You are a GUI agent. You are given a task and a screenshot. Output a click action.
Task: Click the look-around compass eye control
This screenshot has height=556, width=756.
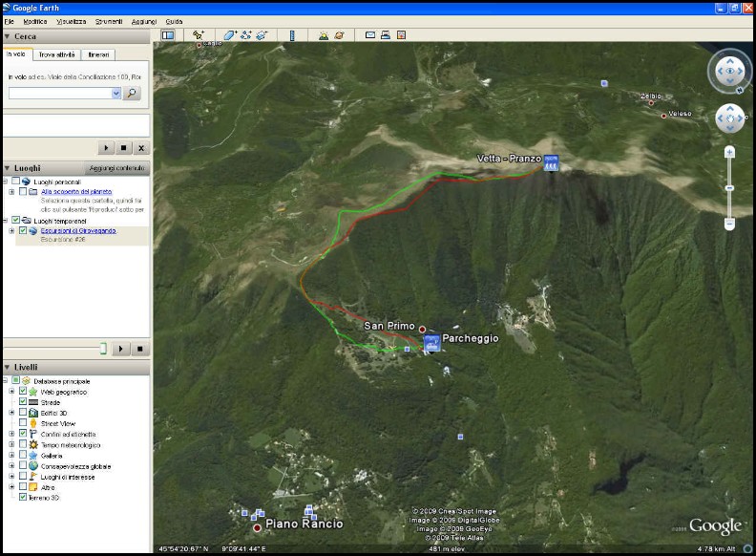(730, 71)
